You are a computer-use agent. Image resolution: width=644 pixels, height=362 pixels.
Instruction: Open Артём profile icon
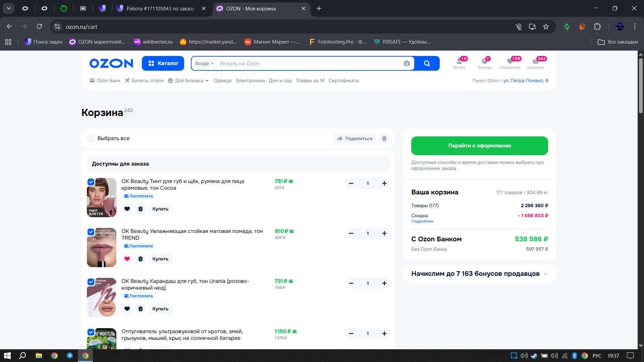click(x=459, y=61)
